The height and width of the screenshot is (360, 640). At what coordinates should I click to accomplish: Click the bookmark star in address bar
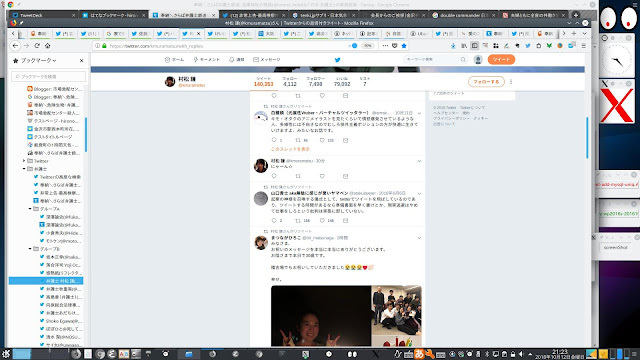click(404, 46)
